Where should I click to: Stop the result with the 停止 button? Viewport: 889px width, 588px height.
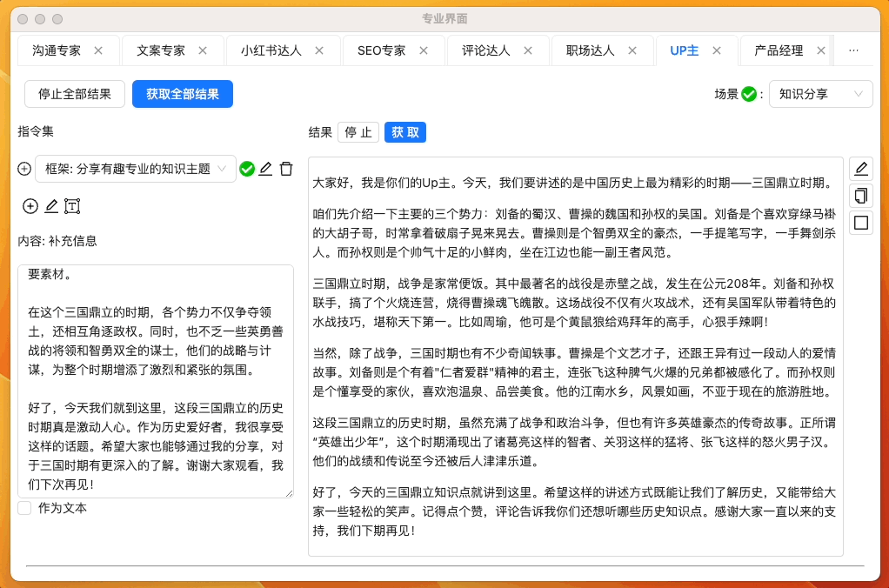pos(358,133)
